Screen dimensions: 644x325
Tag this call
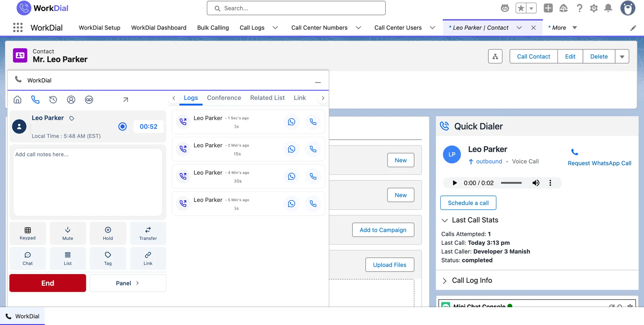[108, 258]
